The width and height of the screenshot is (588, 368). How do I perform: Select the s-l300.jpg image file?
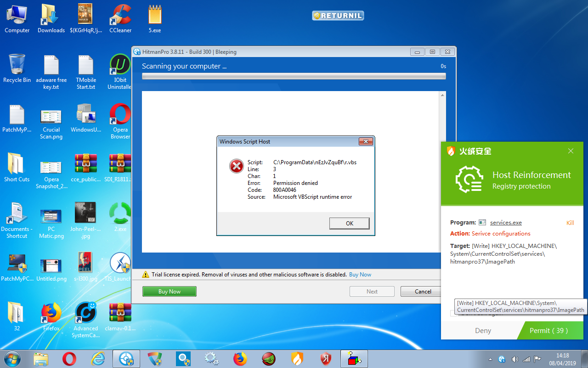coord(86,267)
